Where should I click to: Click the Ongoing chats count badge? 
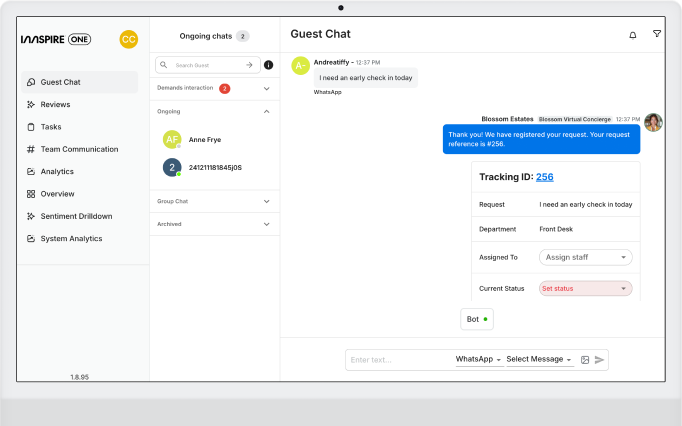pos(243,36)
